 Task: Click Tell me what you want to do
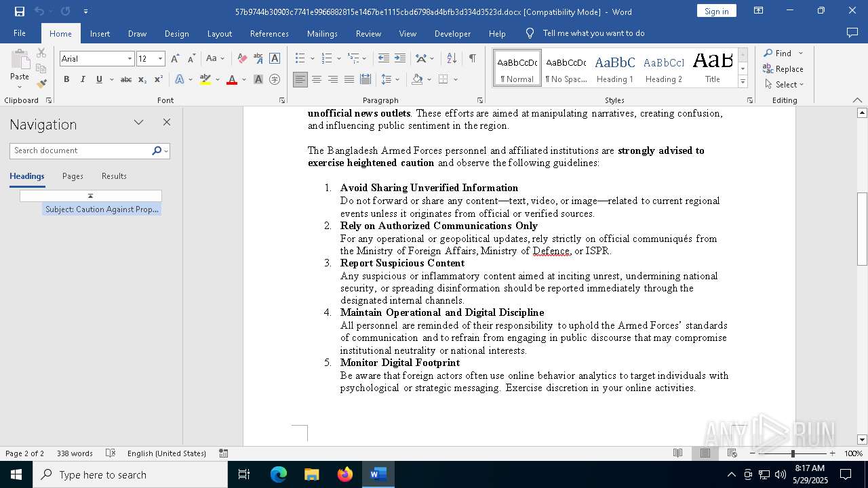[593, 33]
